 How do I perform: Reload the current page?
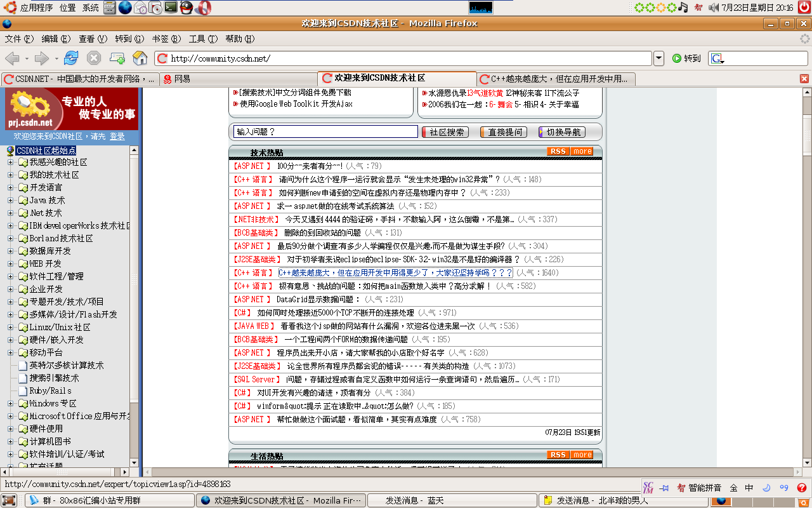70,58
